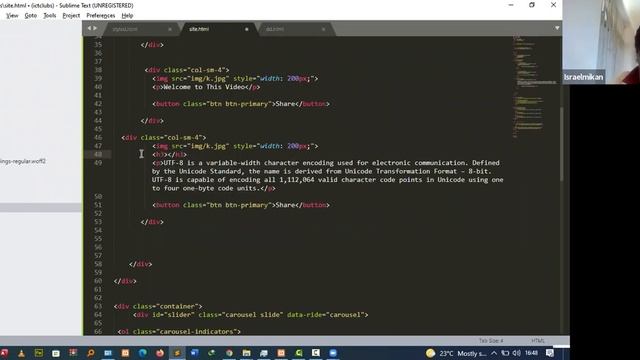This screenshot has width=640, height=360.
Task: Open File Explorer from the taskbar
Action: point(246,353)
